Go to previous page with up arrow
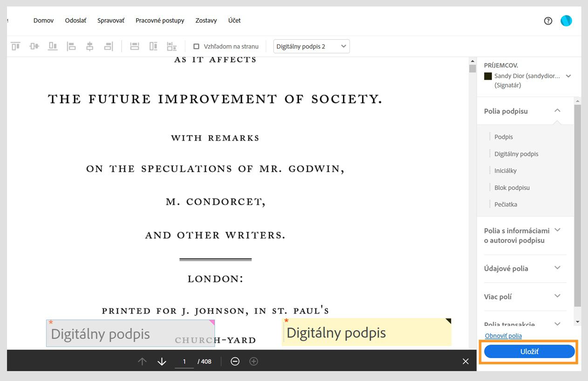 pos(143,361)
